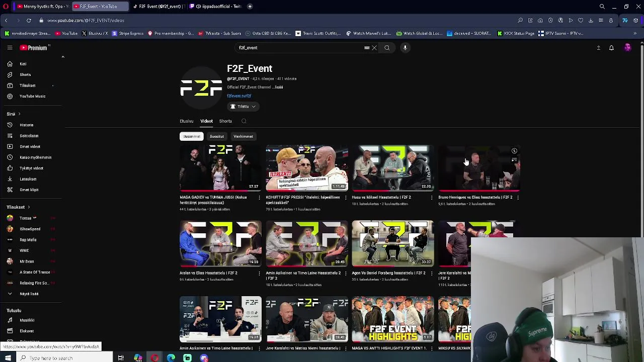Add Bruno Henriques video to watch later

click(x=514, y=151)
